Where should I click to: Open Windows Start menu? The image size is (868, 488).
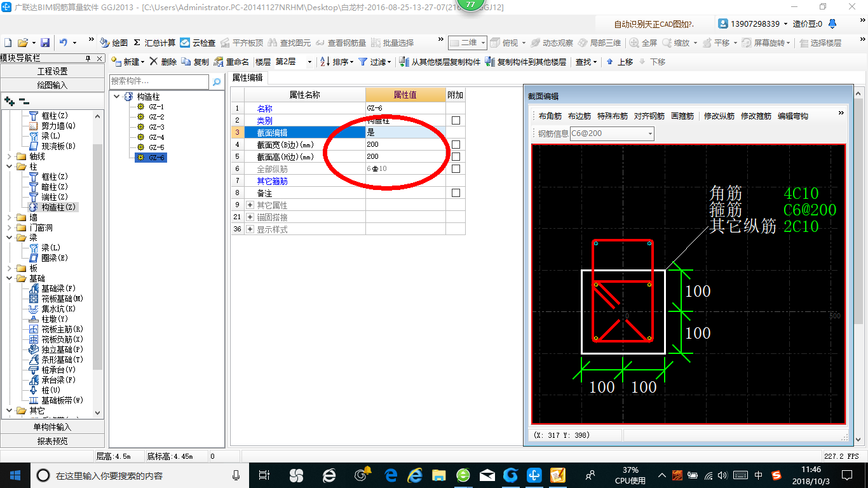15,475
